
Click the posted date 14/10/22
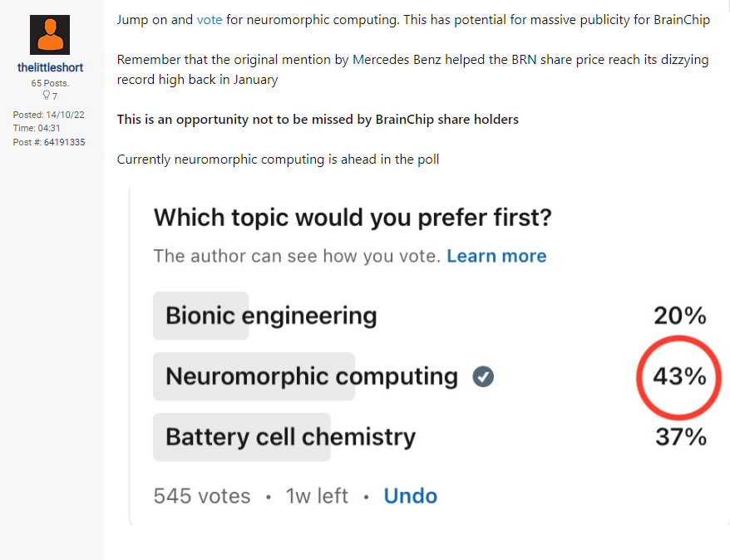pos(67,114)
